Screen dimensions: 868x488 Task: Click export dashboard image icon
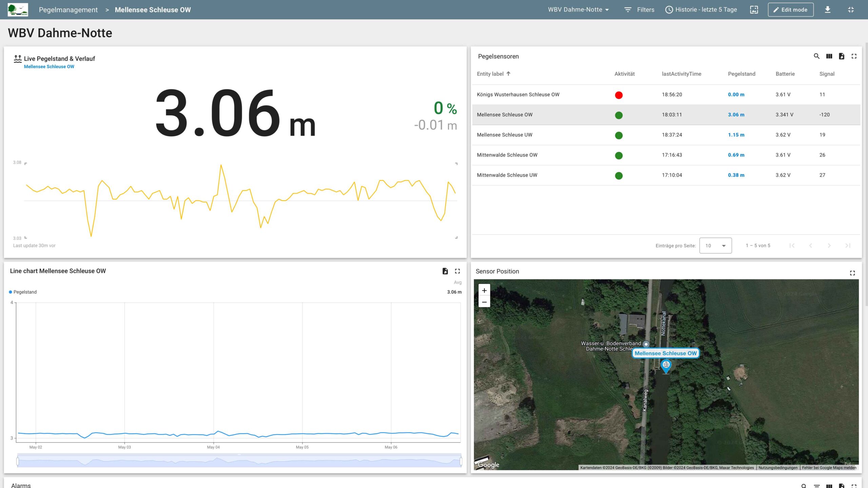754,9
